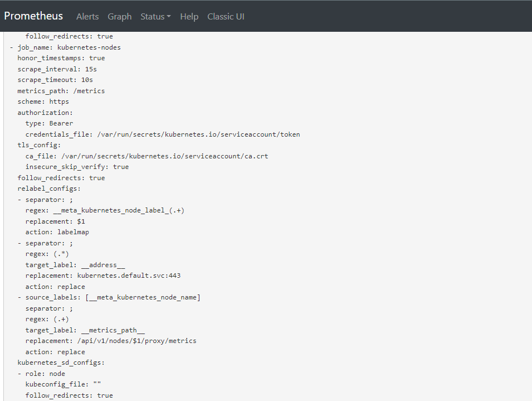Switch to the Classic UI
Screen dimensions: 532x401
click(226, 16)
